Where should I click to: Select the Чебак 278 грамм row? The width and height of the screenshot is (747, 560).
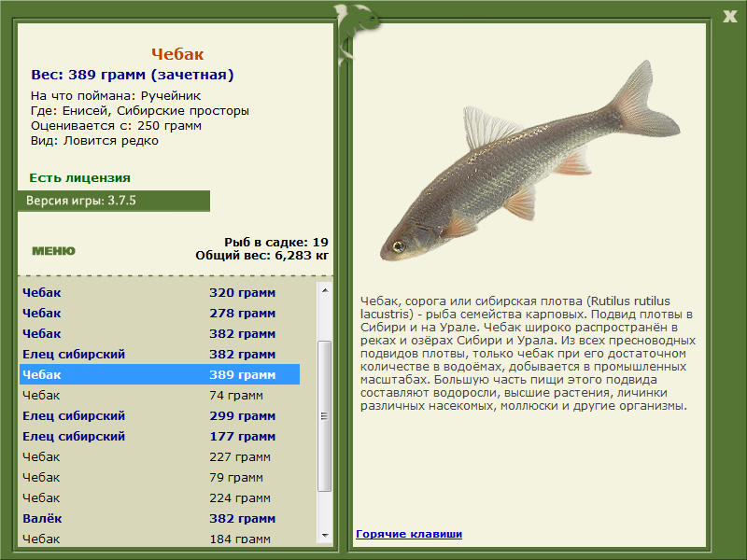[x=160, y=313]
